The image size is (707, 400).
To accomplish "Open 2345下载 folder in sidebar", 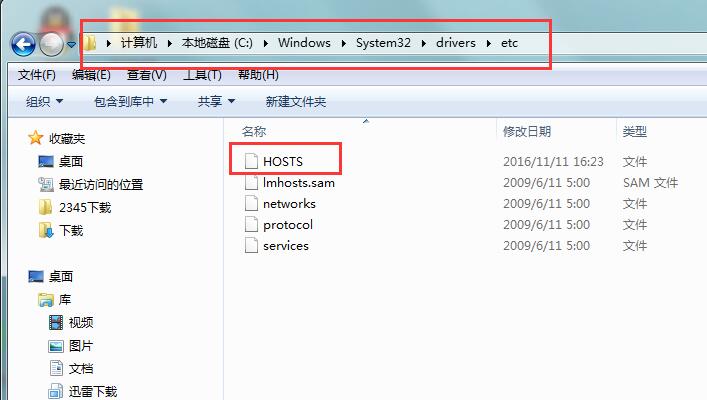I will [84, 207].
